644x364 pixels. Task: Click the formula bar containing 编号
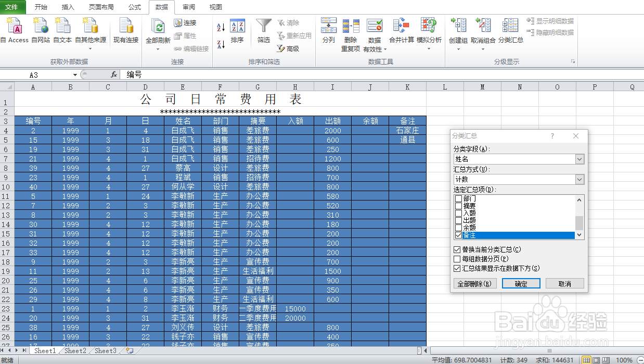click(382, 75)
